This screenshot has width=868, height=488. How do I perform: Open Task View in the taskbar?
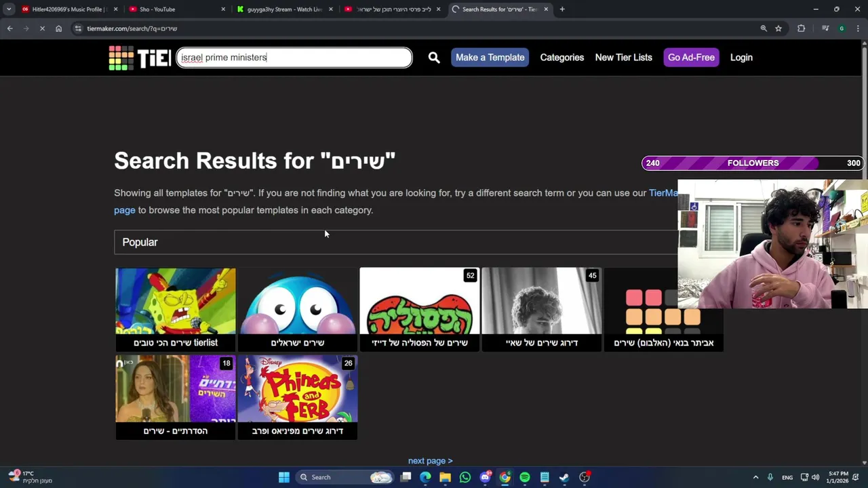406,477
